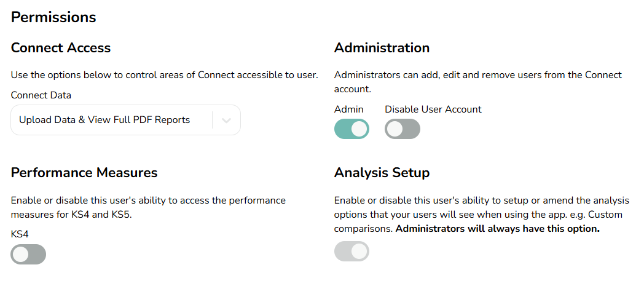Turn off the Admin toggle switch

351,129
